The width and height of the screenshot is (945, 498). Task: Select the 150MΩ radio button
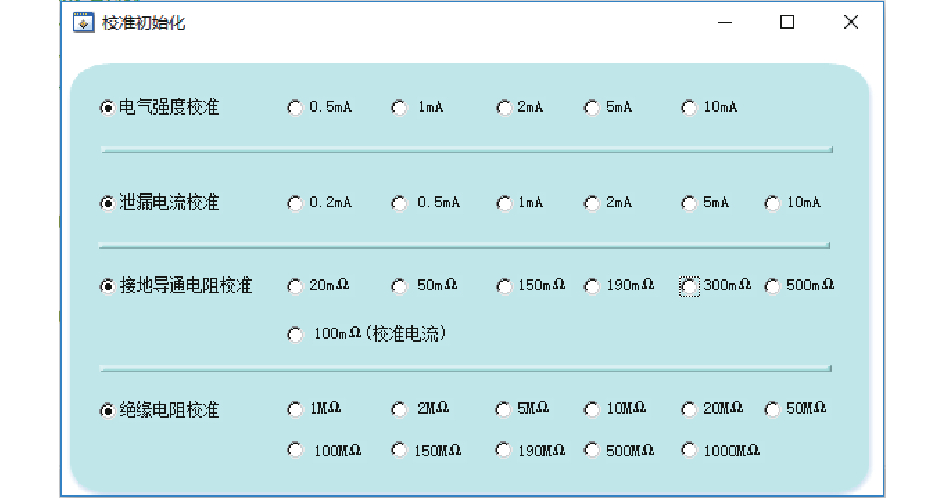(x=399, y=450)
